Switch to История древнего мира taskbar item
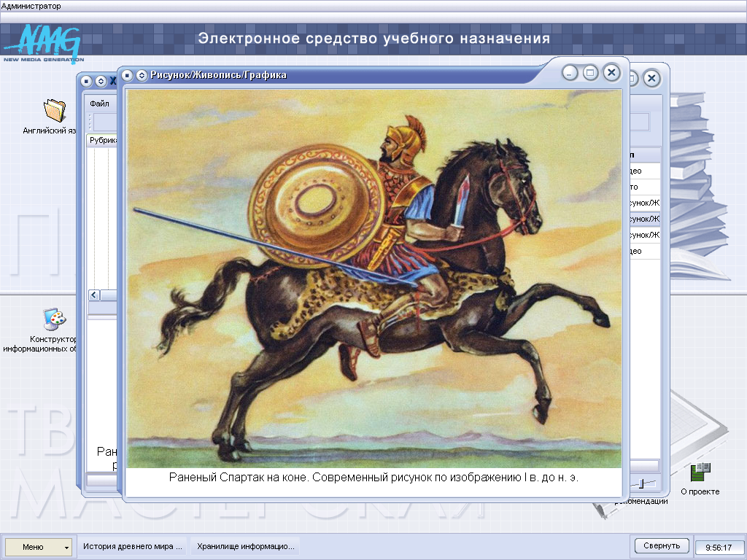 [x=132, y=546]
